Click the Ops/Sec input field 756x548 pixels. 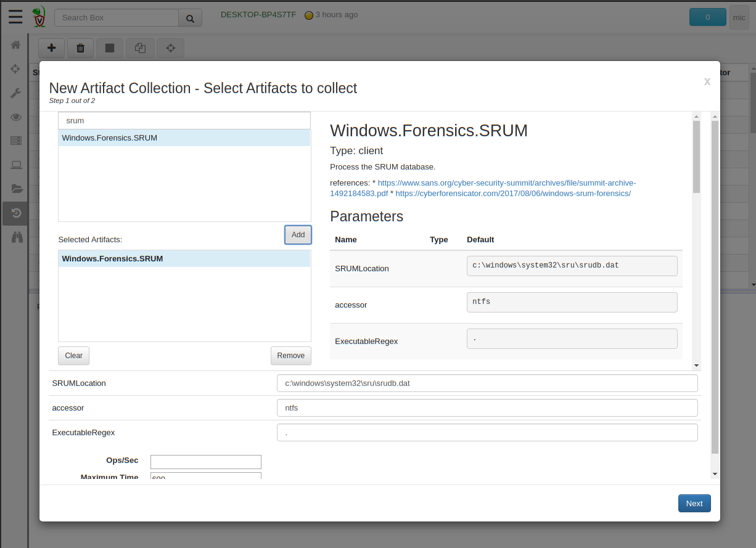click(x=205, y=462)
